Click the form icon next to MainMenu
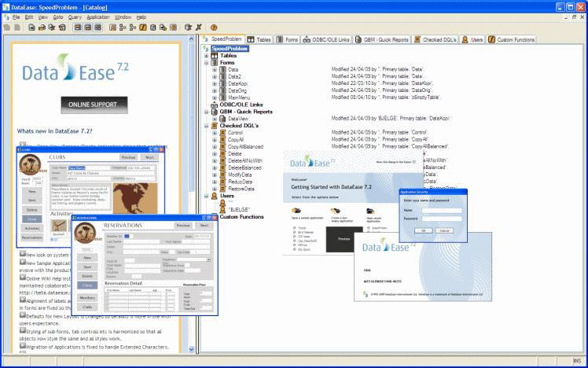This screenshot has height=368, width=588. coord(222,98)
